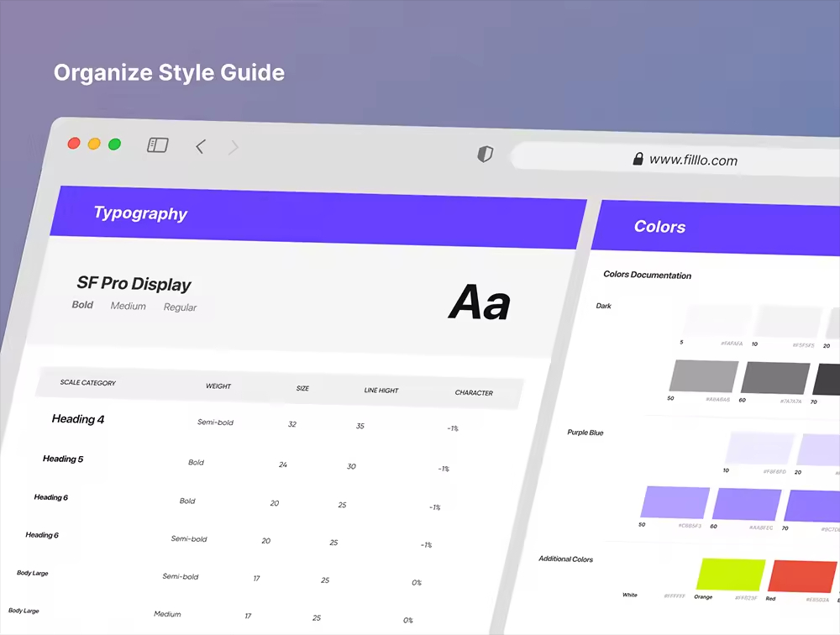Click the sidebar toggle icon in browser toolbar

point(157,145)
